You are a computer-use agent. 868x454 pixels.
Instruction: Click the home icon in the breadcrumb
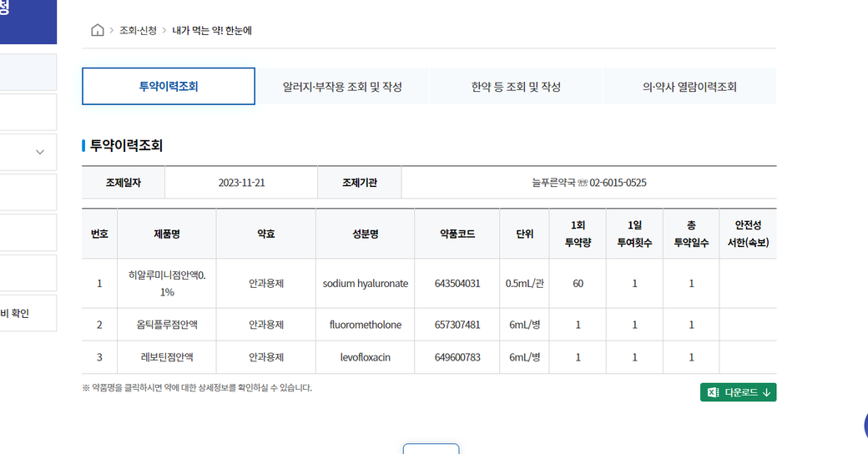click(98, 31)
